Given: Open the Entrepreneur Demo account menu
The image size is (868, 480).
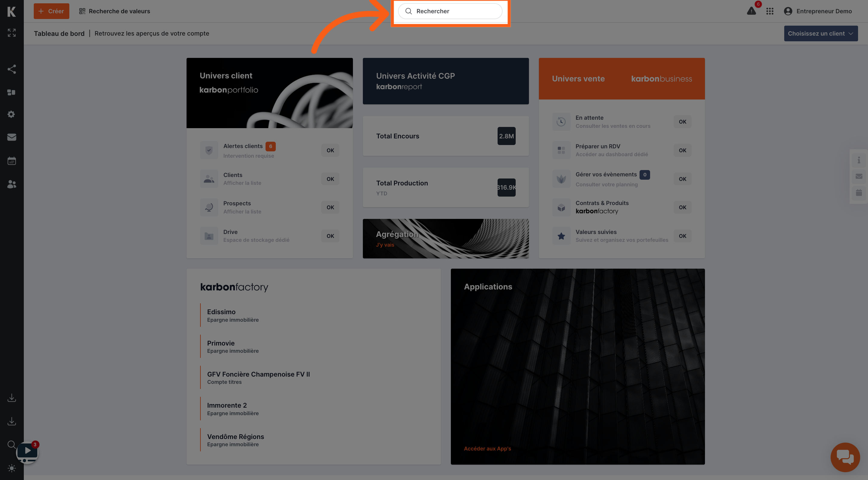Looking at the screenshot, I should coord(818,11).
